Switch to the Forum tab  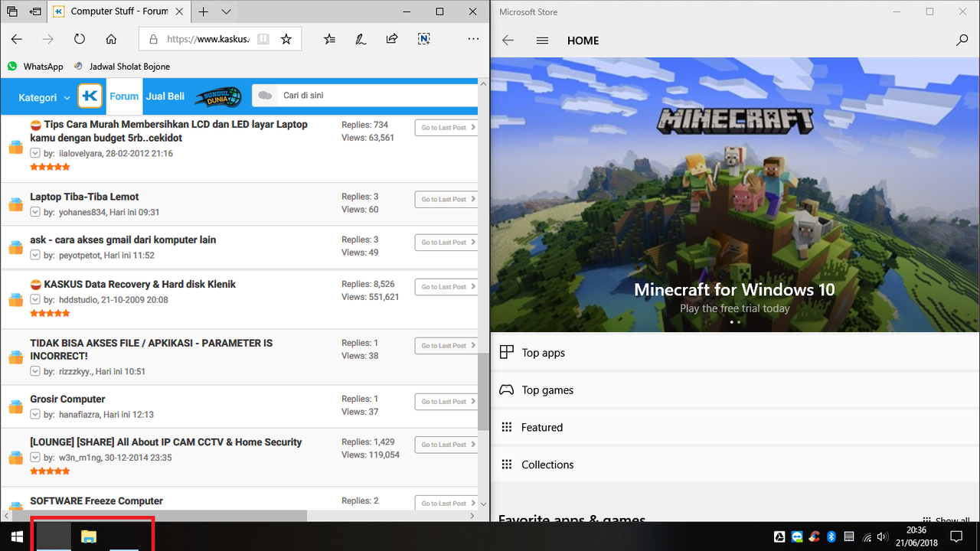click(x=124, y=96)
